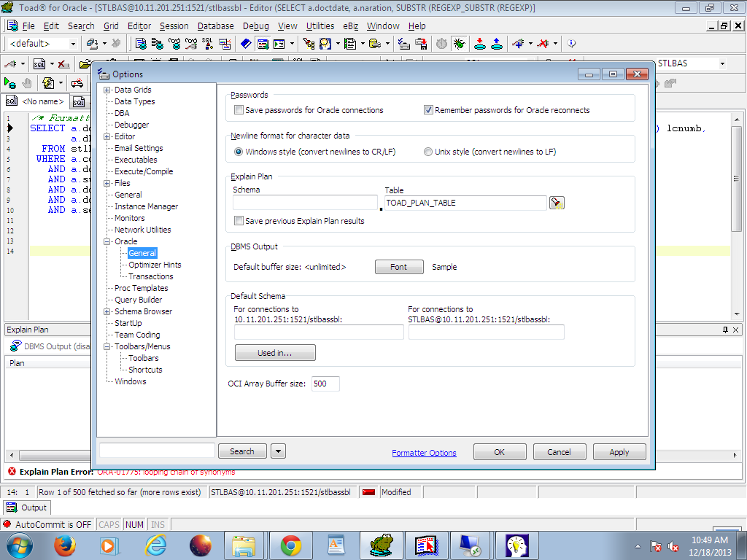Click the new connection plug icon
This screenshot has width=747, height=560.
pos(518,44)
